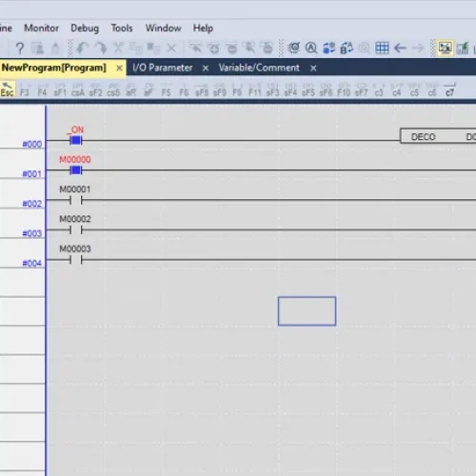The image size is (476, 476).
Task: Toggle the highlighted monitor mode icon
Action: [x=445, y=48]
